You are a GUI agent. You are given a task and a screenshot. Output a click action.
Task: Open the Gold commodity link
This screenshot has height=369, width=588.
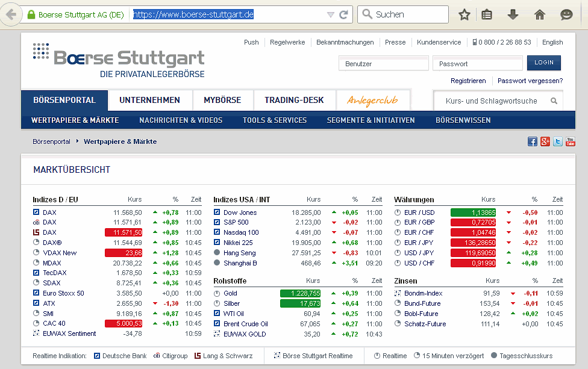[230, 293]
